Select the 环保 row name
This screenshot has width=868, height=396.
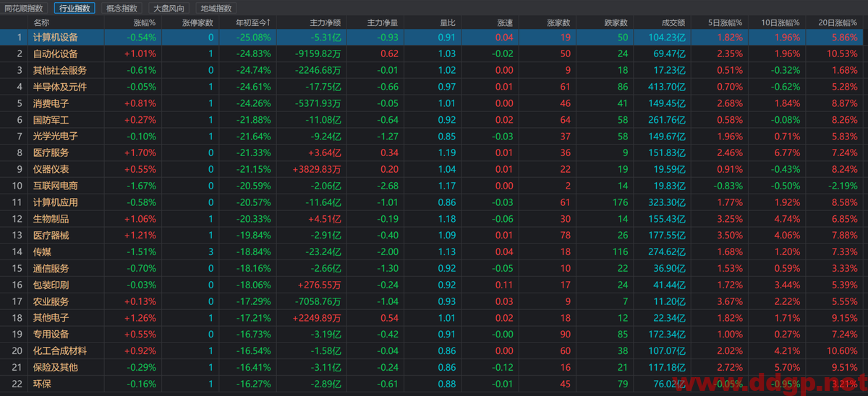pos(42,384)
